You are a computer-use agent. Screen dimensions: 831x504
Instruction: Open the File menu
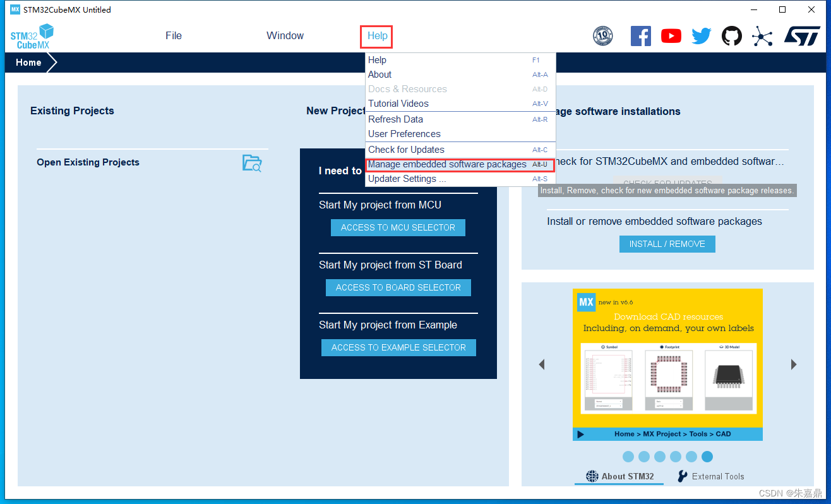pos(174,36)
